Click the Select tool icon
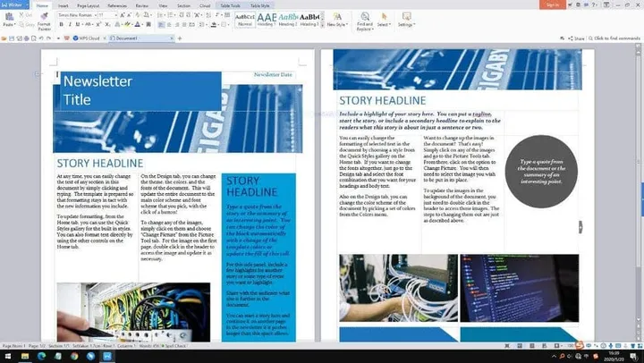This screenshot has width=644, height=363. click(x=383, y=18)
